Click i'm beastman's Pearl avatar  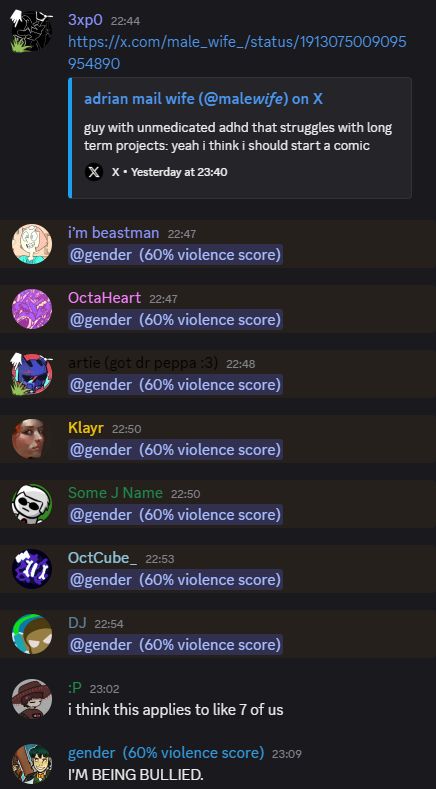coord(32,244)
